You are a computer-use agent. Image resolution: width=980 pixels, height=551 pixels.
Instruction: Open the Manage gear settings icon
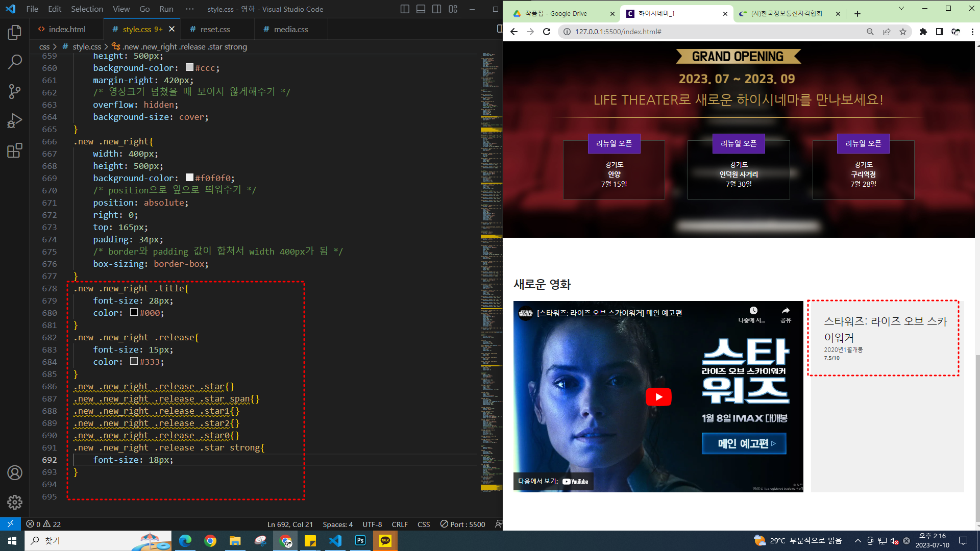[x=15, y=502]
